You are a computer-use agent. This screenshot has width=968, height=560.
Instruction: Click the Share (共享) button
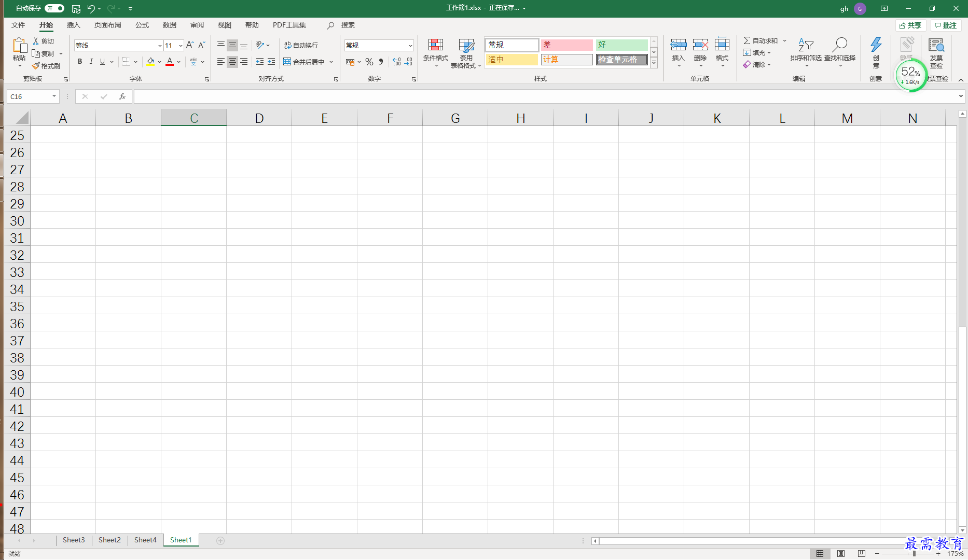(910, 25)
